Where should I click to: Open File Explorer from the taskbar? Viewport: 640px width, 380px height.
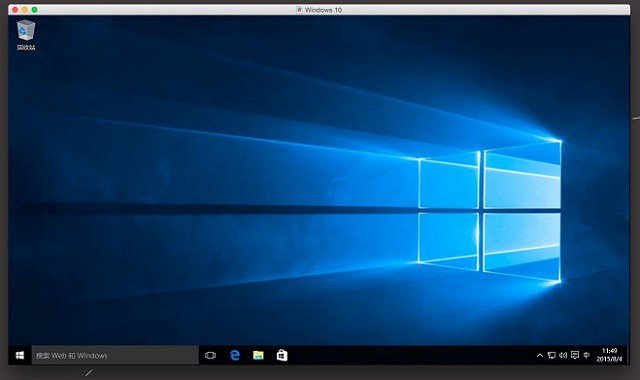coord(258,356)
